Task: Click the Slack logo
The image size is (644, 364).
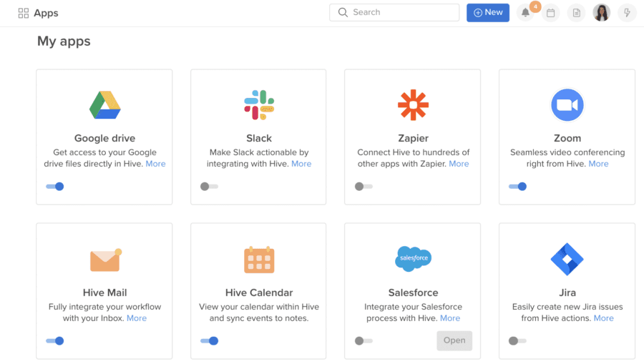Action: point(259,105)
